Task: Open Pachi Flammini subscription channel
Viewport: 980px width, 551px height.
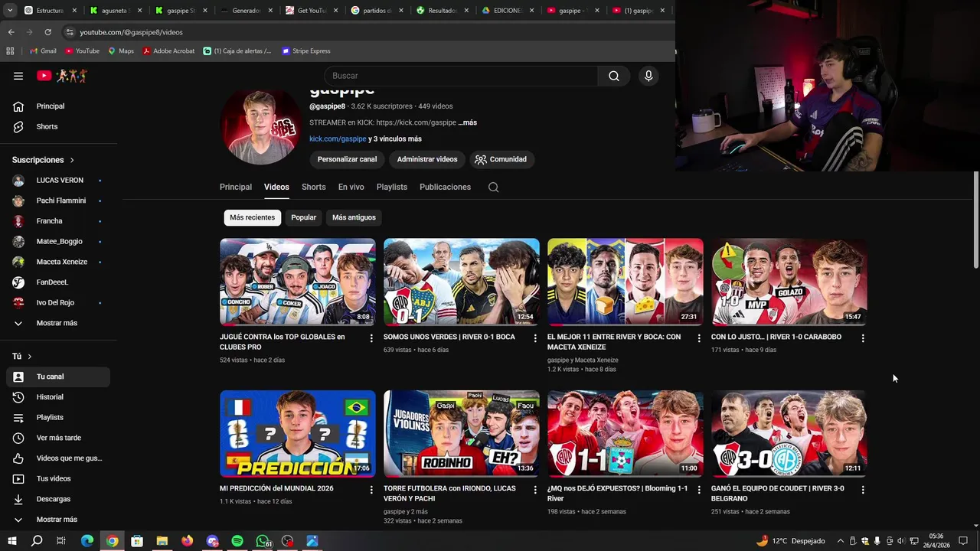Action: (58, 201)
